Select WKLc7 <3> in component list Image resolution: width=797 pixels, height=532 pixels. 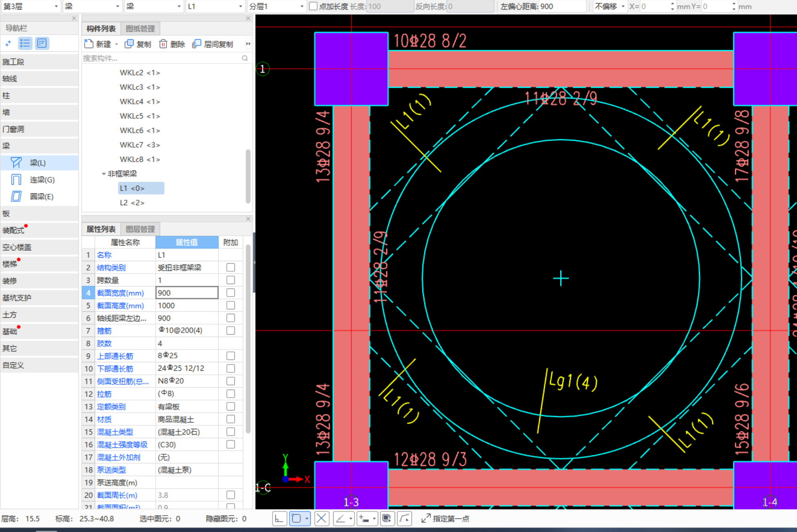point(140,145)
